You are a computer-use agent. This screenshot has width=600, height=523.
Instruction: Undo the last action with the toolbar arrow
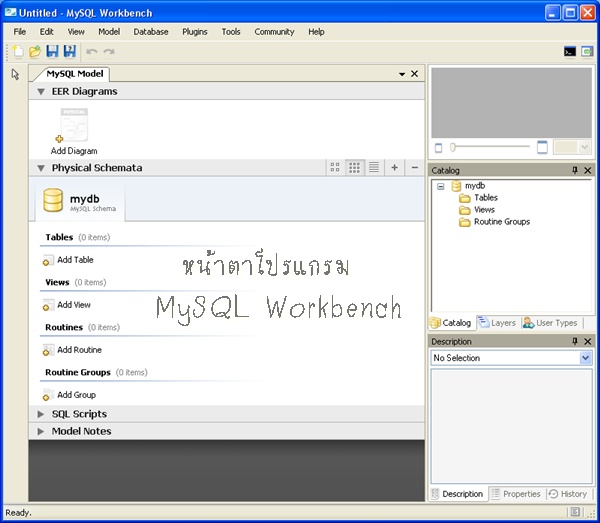91,51
